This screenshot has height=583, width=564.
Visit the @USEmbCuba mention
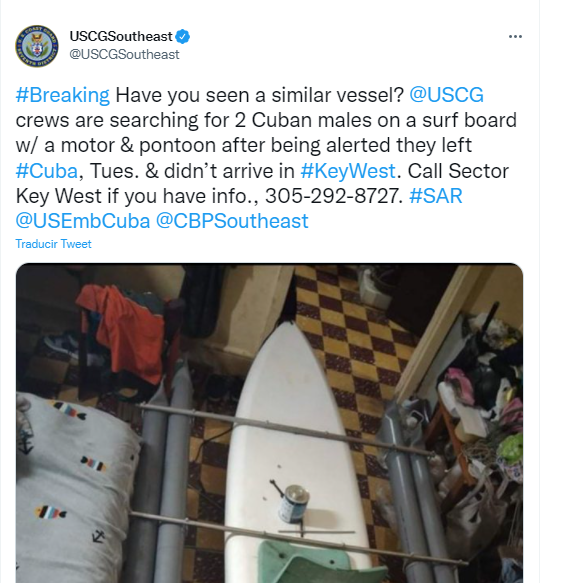tap(83, 221)
